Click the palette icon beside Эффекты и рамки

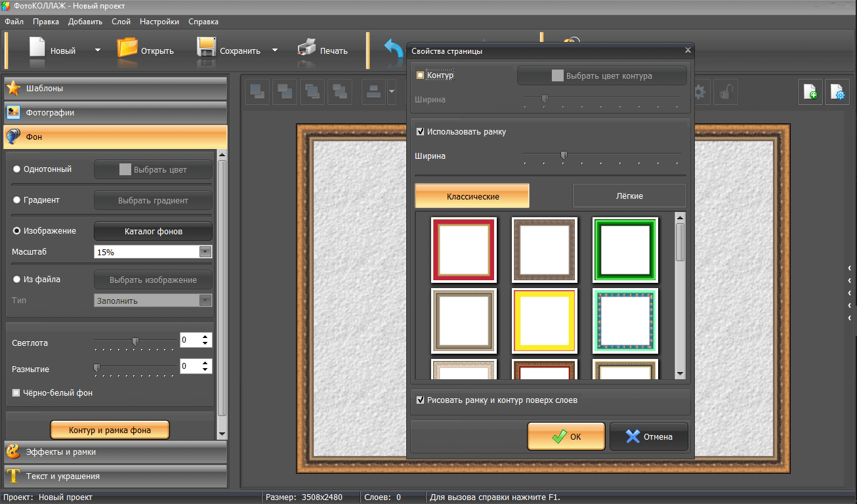point(13,451)
